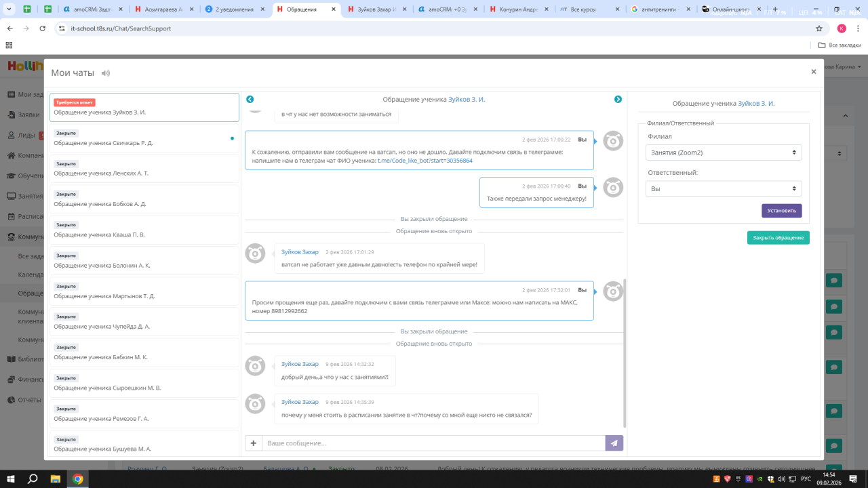This screenshot has height=488, width=868.
Task: Switch to the Обращения browser tab
Action: (x=305, y=9)
